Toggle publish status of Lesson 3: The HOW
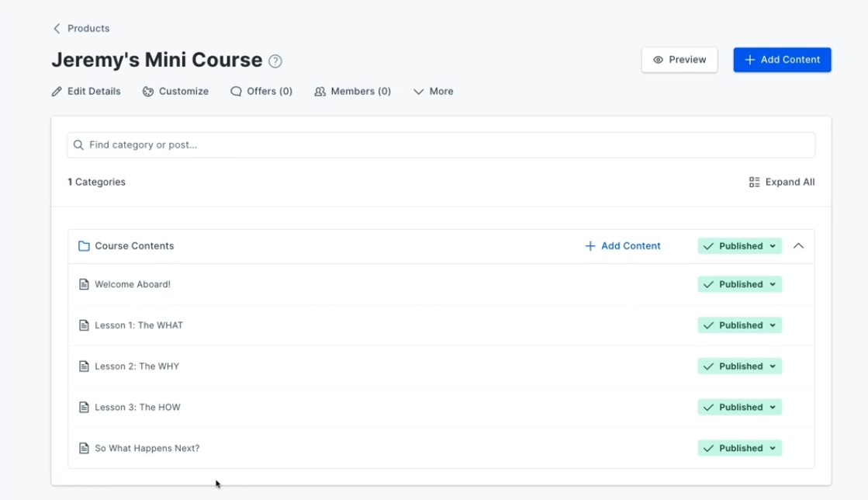The height and width of the screenshot is (500, 868). (738, 407)
